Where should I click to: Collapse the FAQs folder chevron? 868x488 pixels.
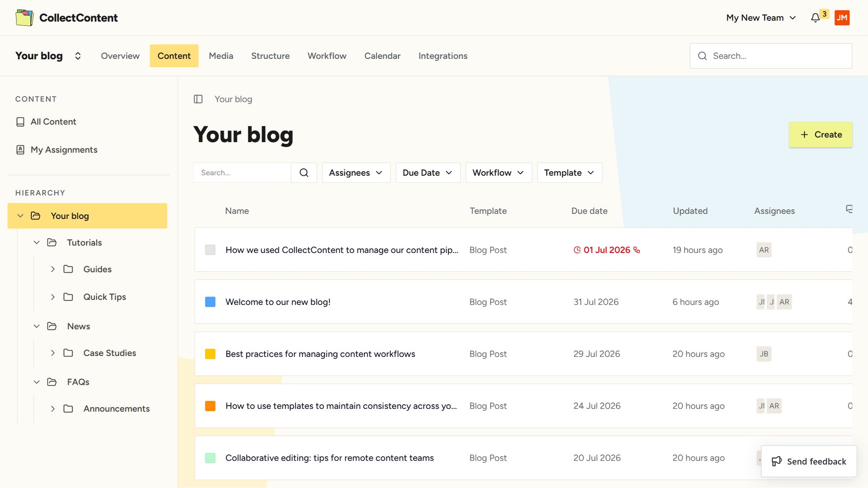pos(37,382)
